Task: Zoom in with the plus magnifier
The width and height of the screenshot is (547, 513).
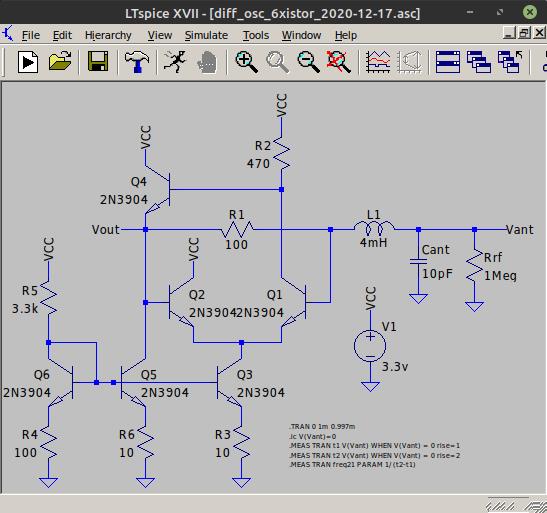Action: click(246, 62)
